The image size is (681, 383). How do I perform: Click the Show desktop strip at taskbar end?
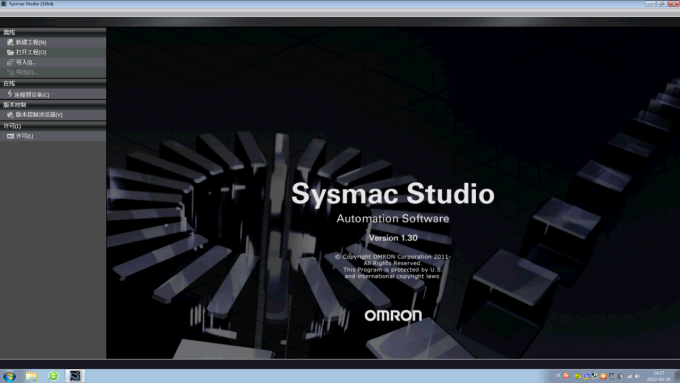(x=677, y=376)
